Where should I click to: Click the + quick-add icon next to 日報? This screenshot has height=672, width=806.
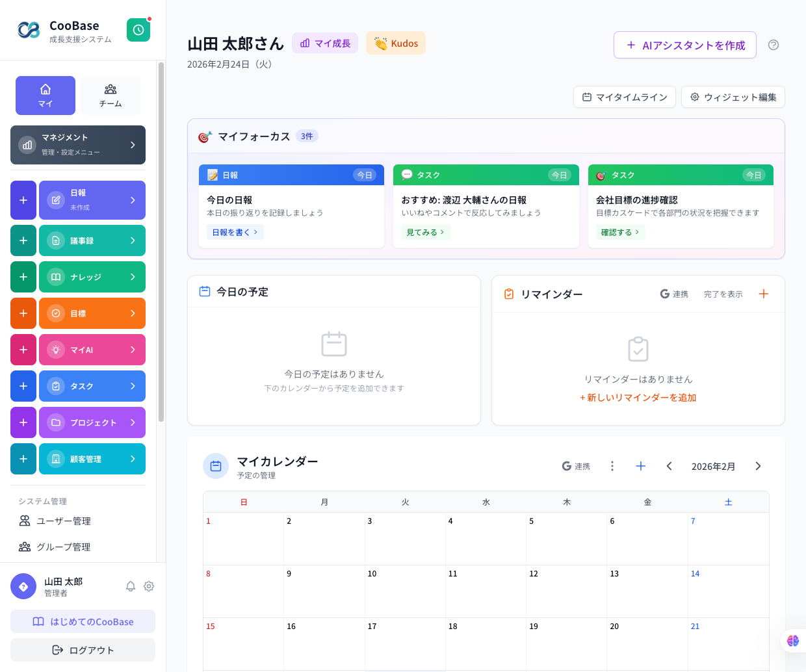pyautogui.click(x=23, y=200)
